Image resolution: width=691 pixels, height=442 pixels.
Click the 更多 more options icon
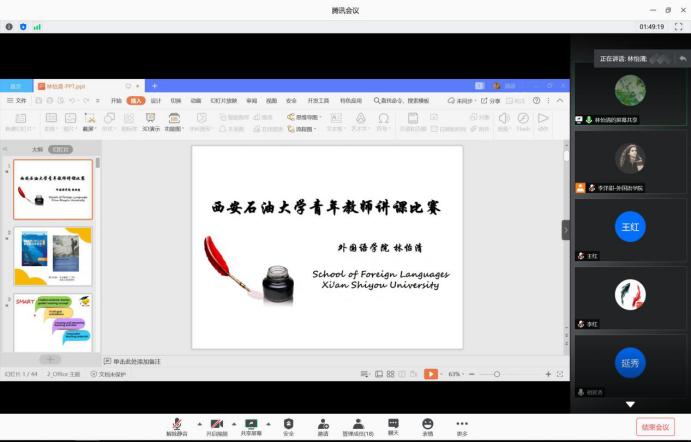pos(462,424)
